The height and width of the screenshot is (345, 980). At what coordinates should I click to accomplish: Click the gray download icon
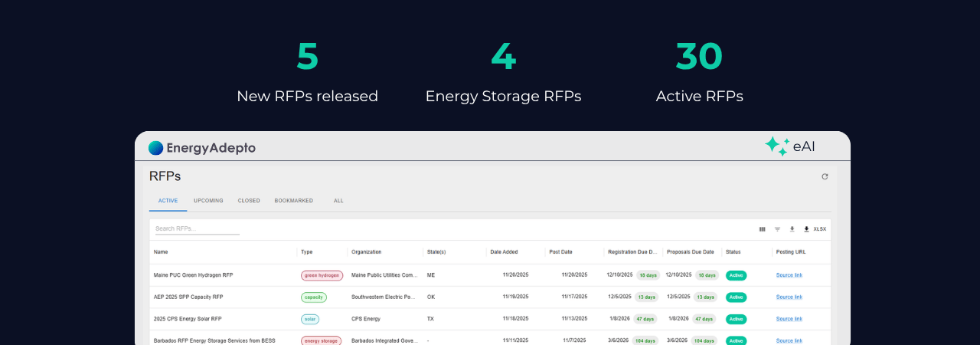pos(792,229)
